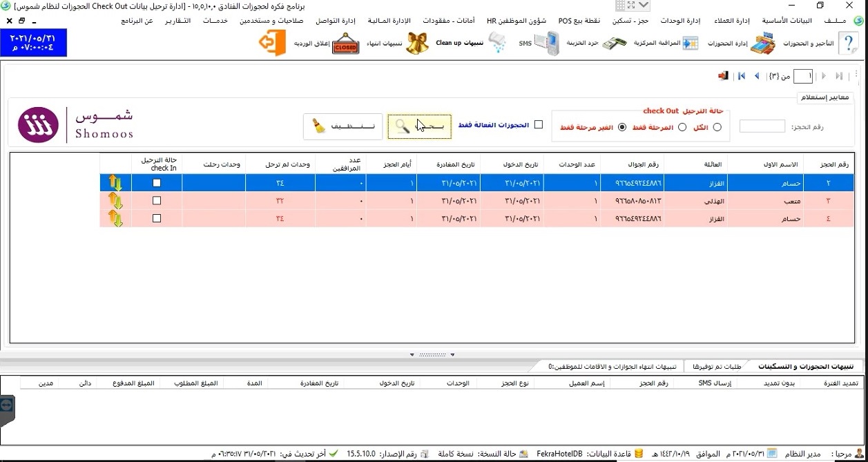This screenshot has width=868, height=462.
Task: Open the 'إدارة العملاء' menu
Action: coord(744,21)
